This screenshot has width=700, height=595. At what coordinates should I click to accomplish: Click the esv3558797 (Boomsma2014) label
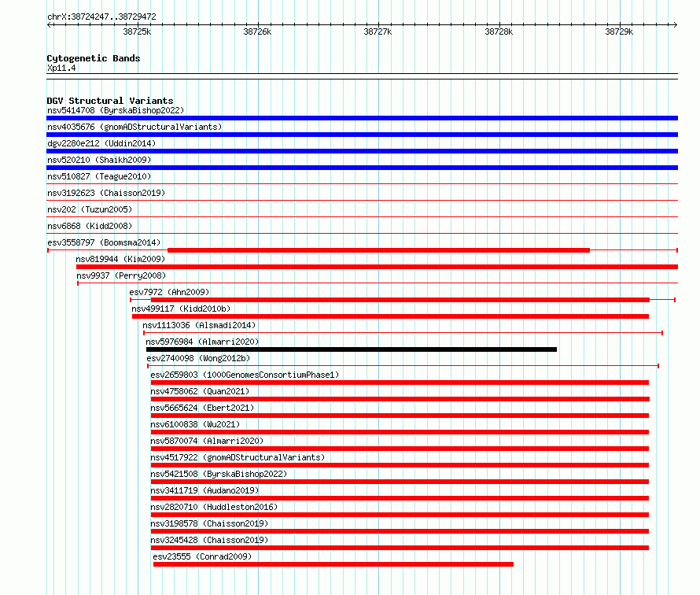(104, 242)
